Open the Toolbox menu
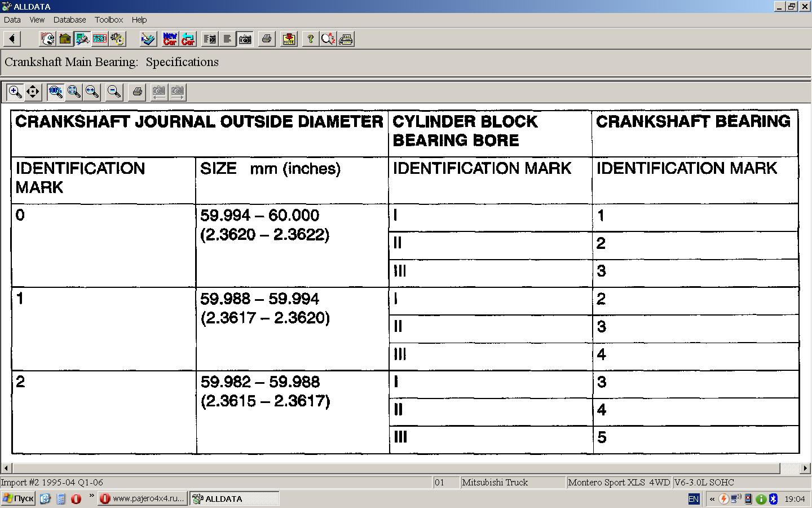The height and width of the screenshot is (508, 812). click(109, 20)
